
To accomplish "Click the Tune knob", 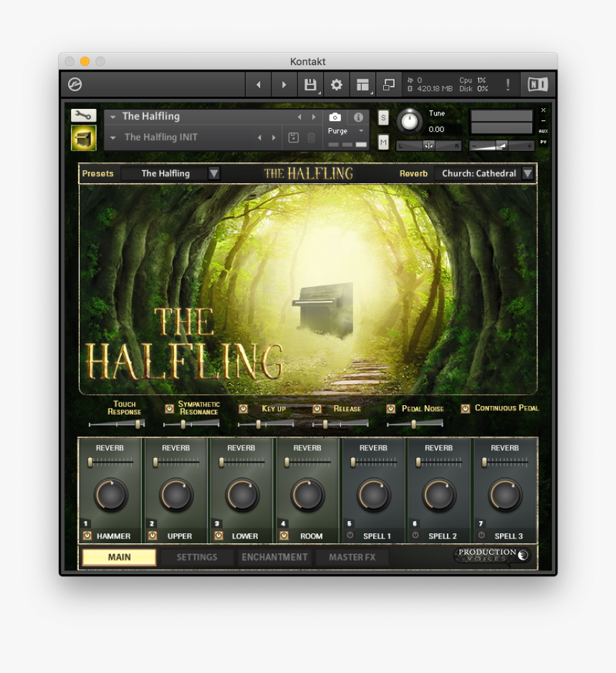I will point(409,122).
